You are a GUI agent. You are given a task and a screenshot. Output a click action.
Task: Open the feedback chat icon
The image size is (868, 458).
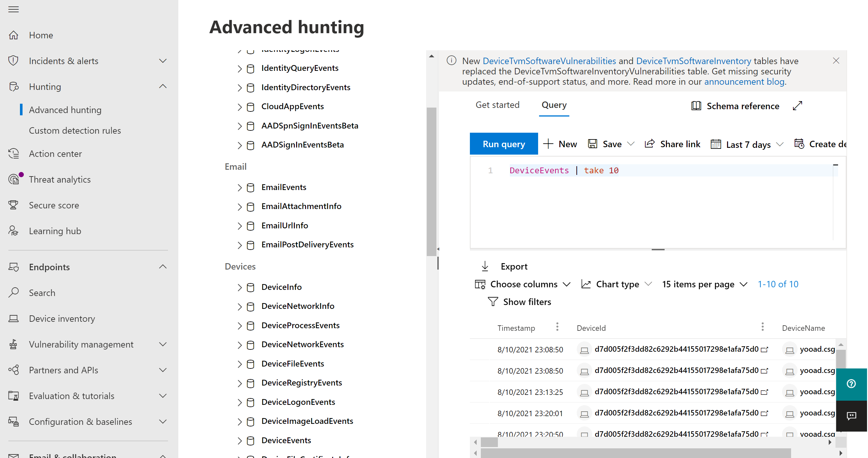[x=851, y=415]
